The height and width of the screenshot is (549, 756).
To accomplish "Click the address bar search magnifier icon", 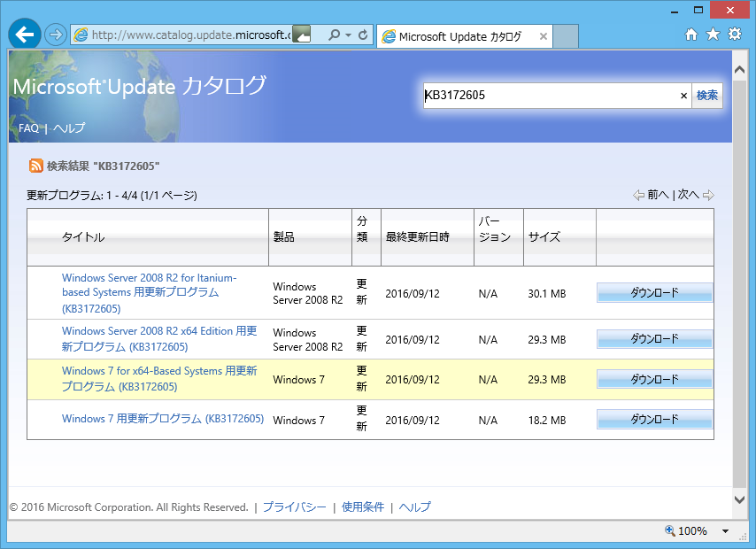I will pos(334,35).
